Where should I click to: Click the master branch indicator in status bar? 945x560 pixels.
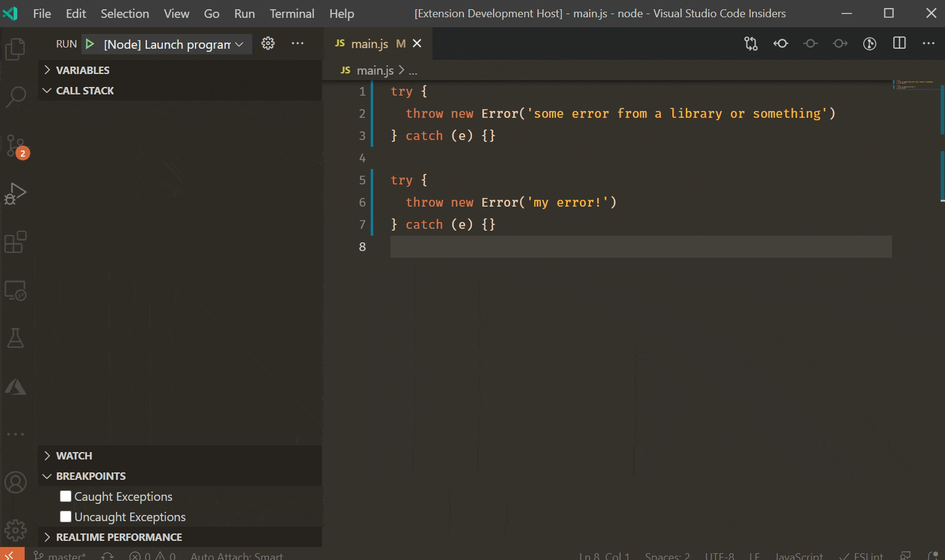click(x=60, y=556)
